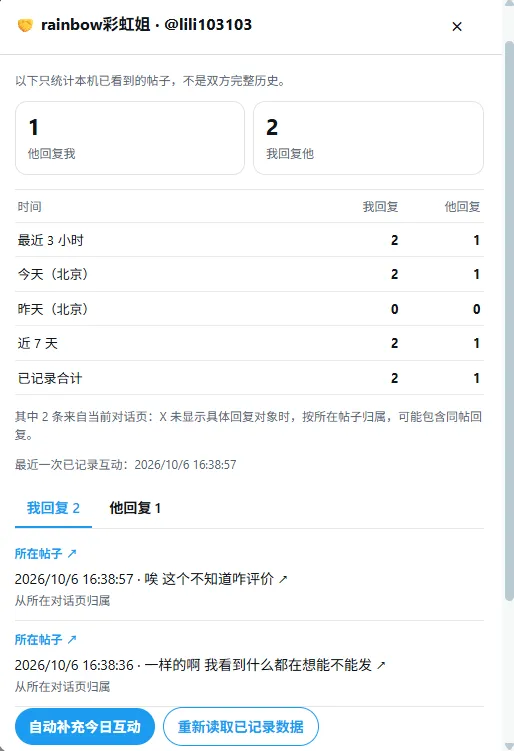Click 最近一次已记录互动 timestamp text
This screenshot has height=751, width=514.
(x=126, y=465)
